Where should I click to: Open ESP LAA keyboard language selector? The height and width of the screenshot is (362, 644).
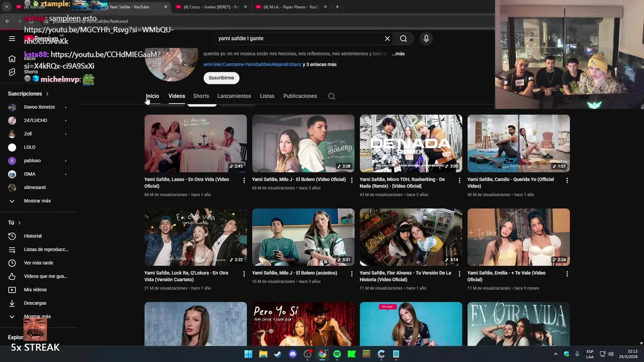click(590, 354)
